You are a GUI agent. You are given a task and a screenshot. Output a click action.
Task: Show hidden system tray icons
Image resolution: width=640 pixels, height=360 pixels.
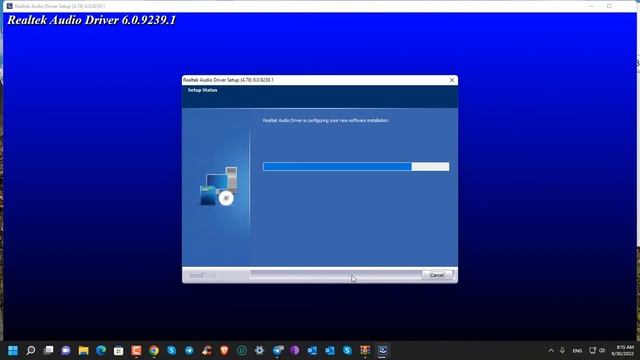click(551, 351)
